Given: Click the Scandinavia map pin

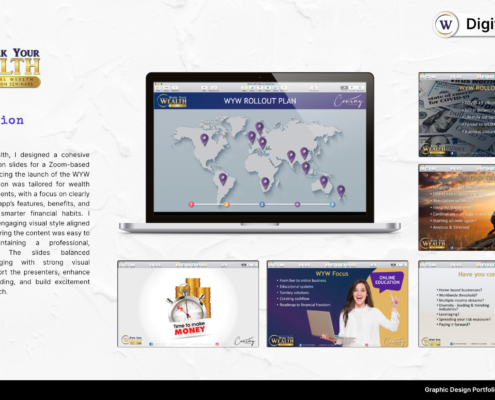Looking at the screenshot, I should [x=259, y=128].
